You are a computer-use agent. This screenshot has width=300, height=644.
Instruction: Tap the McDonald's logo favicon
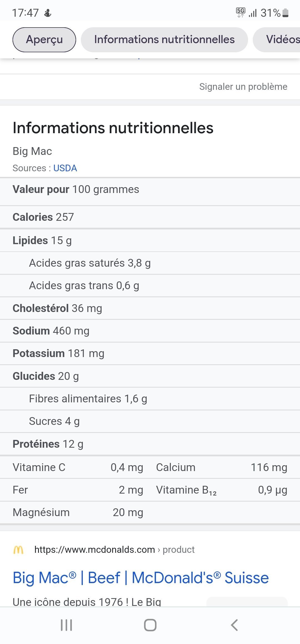[x=18, y=550]
